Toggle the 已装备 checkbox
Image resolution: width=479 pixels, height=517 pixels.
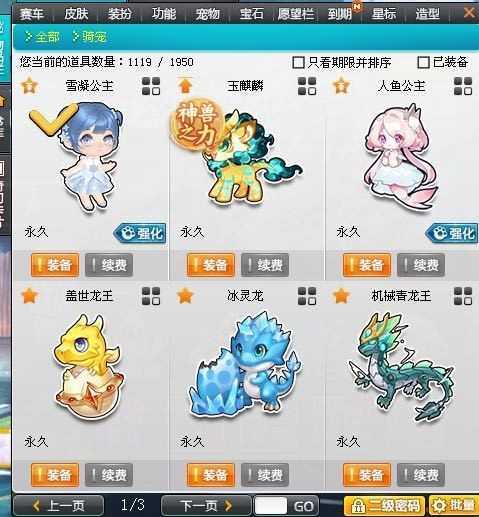[423, 62]
